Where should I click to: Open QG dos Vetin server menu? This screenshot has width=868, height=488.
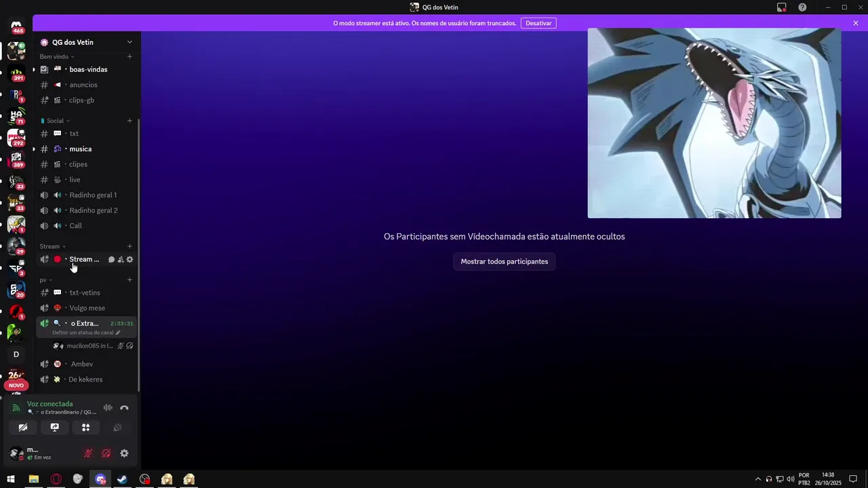tap(87, 42)
